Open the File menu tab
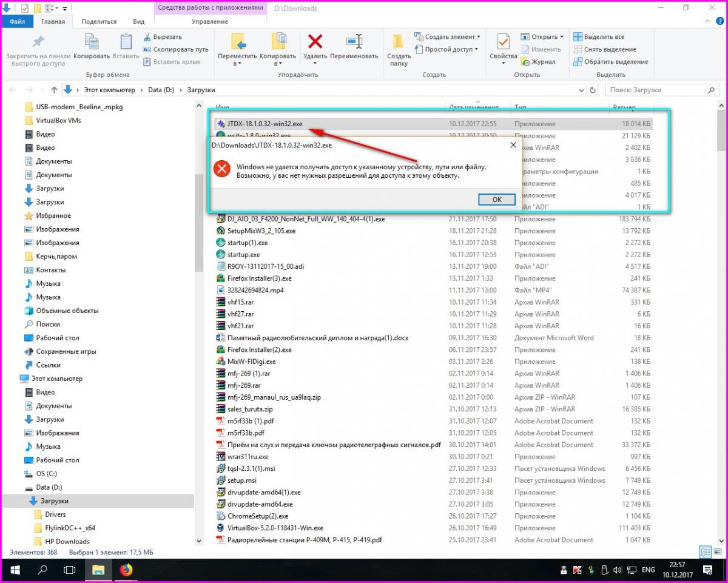728x583 pixels. 17,22
